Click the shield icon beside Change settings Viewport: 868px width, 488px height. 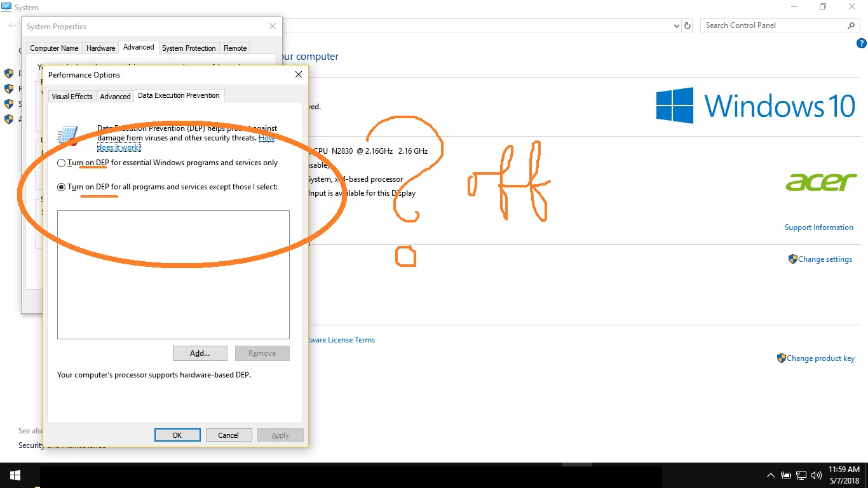(792, 259)
